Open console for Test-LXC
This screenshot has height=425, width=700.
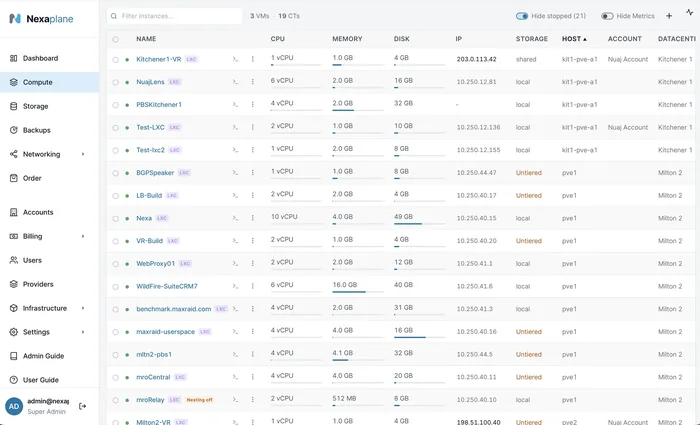point(235,128)
